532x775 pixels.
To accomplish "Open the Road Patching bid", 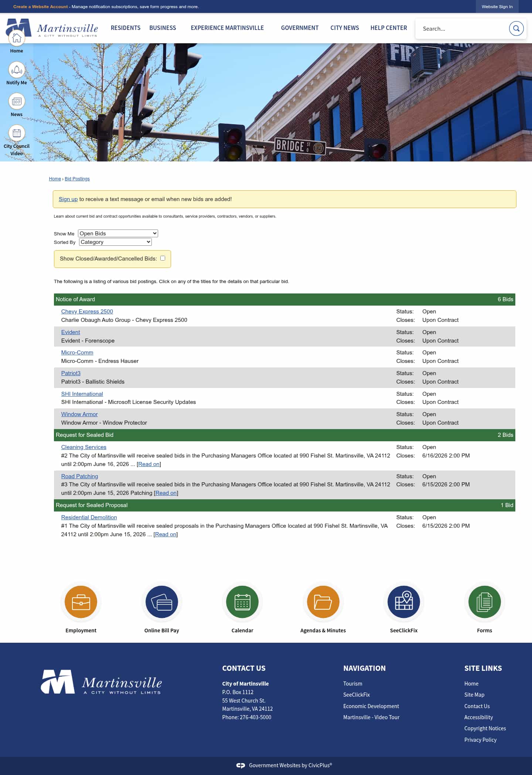I will (79, 476).
